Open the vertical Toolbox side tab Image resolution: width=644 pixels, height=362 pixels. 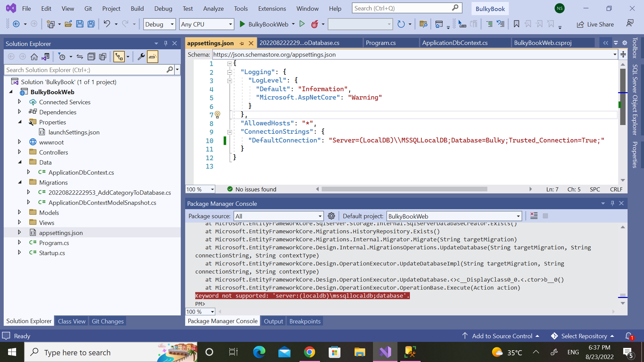point(635,48)
